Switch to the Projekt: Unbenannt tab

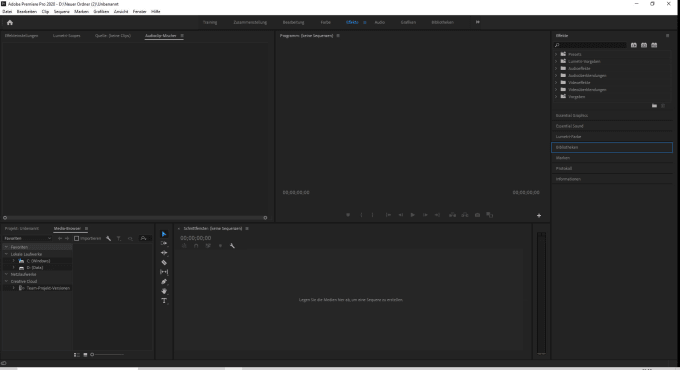pos(22,229)
